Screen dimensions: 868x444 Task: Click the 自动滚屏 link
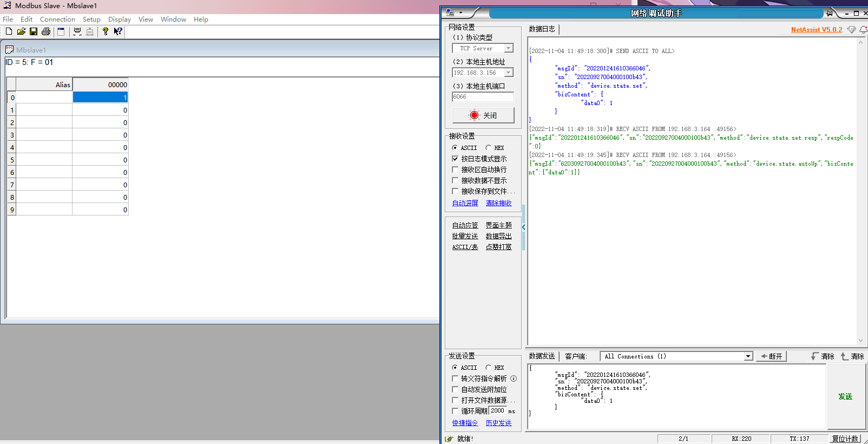(x=465, y=203)
